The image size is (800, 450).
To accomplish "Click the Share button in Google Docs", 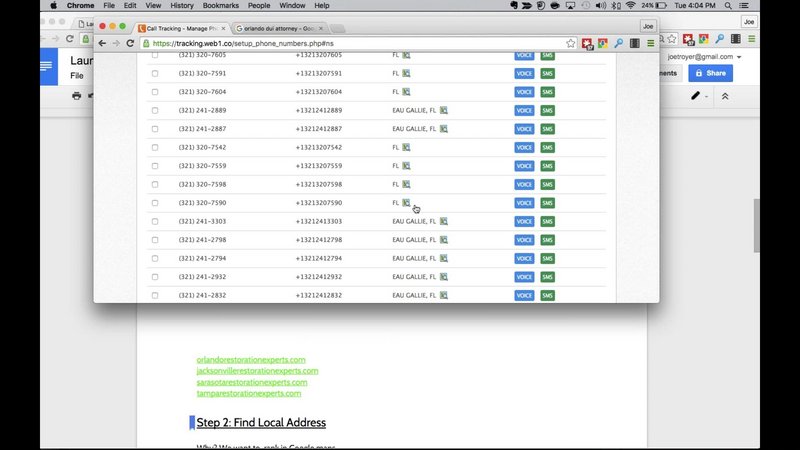I will tap(710, 73).
